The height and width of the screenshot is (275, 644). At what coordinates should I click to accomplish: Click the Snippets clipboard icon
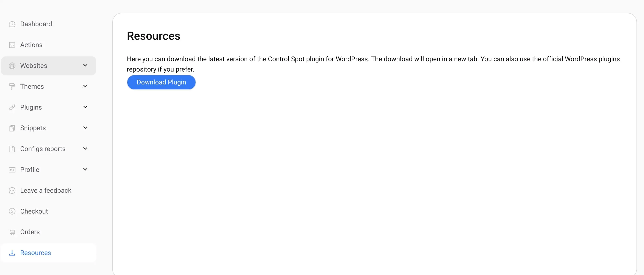click(x=12, y=128)
